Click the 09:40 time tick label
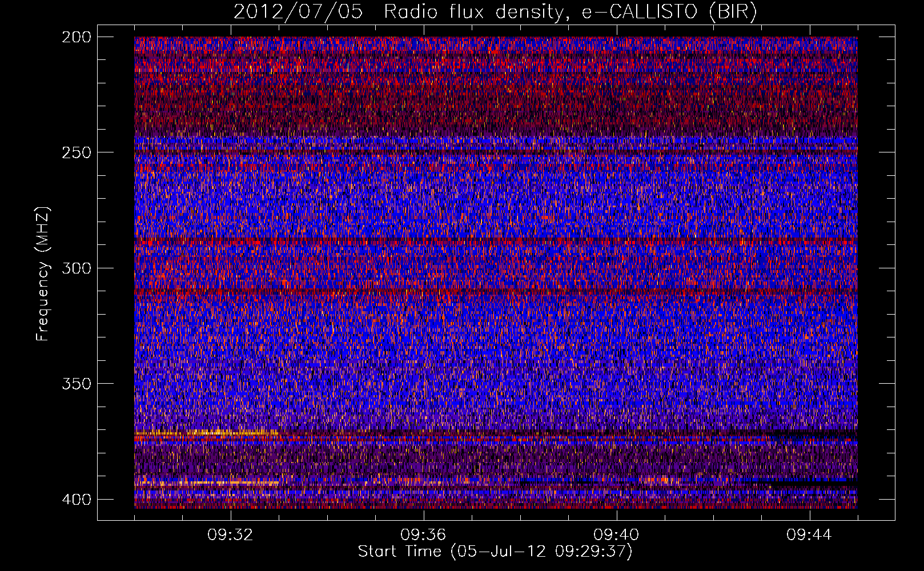This screenshot has height=571, width=924. 616,535
